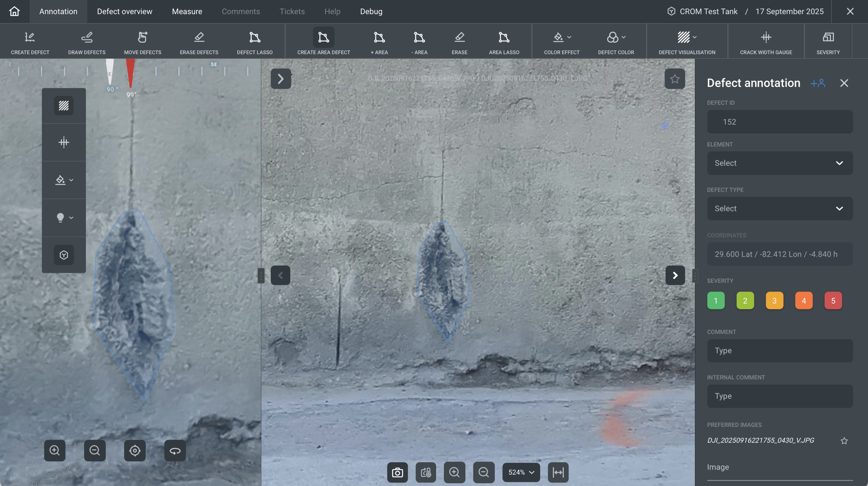Open the Defect Type select dropdown
This screenshot has height=486, width=868.
pyautogui.click(x=779, y=208)
